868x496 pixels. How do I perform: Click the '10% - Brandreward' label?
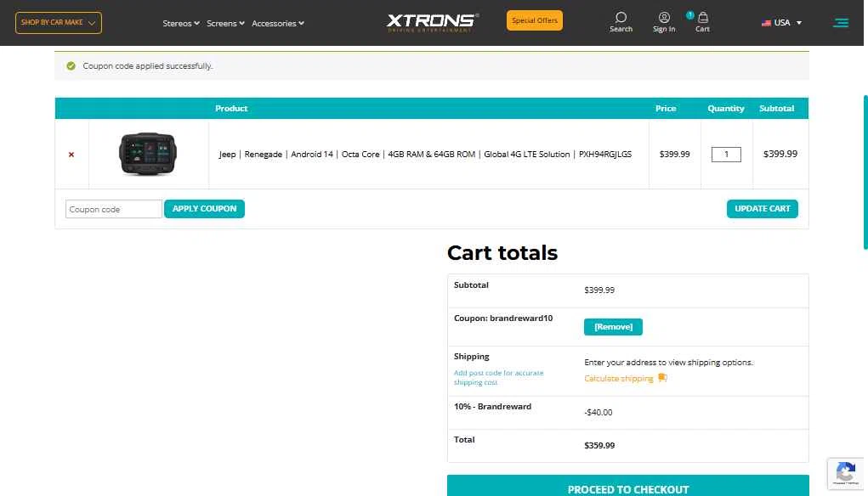(493, 407)
